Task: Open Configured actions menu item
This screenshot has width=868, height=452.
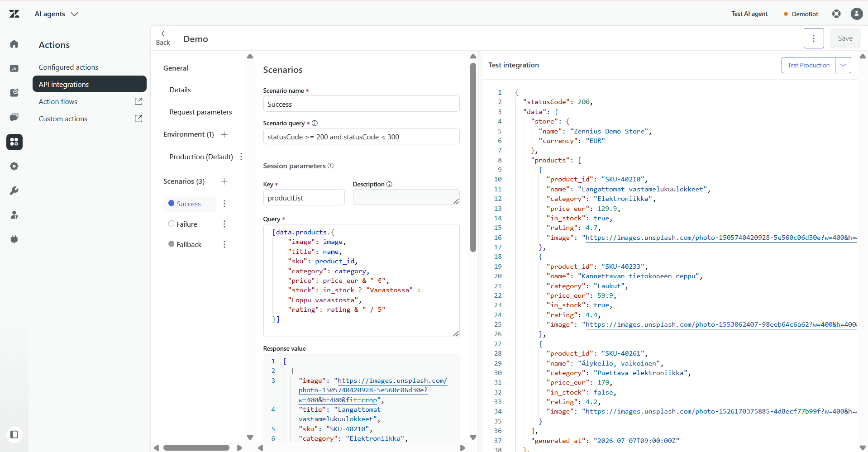Action: 68,67
